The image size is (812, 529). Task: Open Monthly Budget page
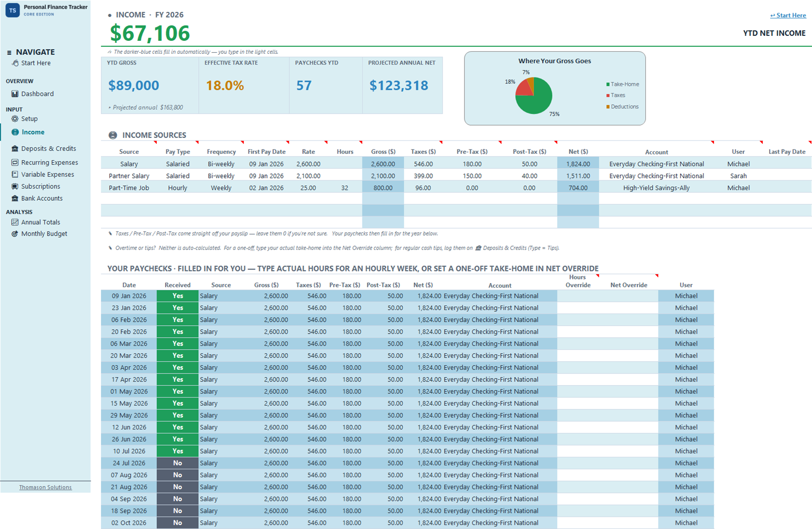[44, 234]
